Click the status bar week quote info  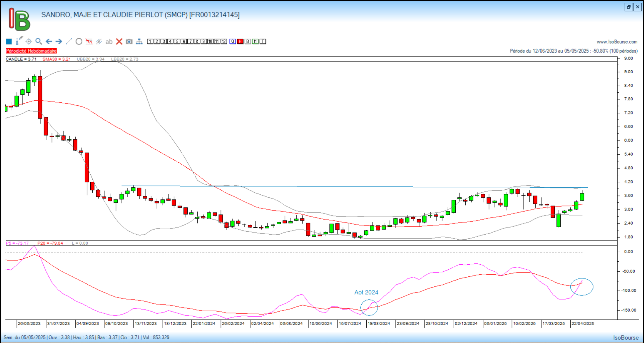click(86, 337)
